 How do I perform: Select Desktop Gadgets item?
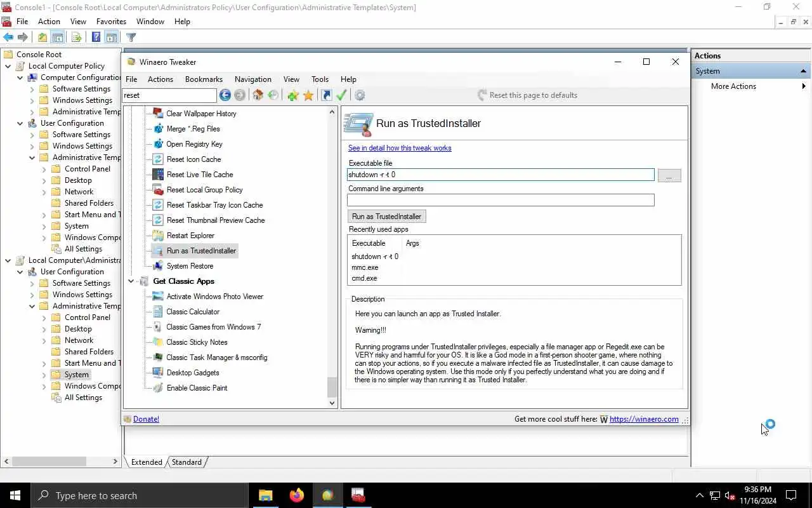193,373
